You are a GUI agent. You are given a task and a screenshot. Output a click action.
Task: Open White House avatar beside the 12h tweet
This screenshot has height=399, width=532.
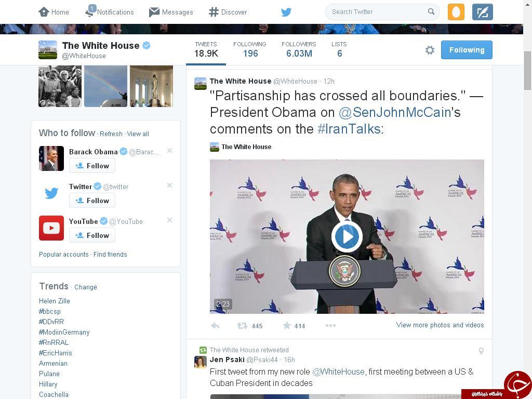click(201, 84)
